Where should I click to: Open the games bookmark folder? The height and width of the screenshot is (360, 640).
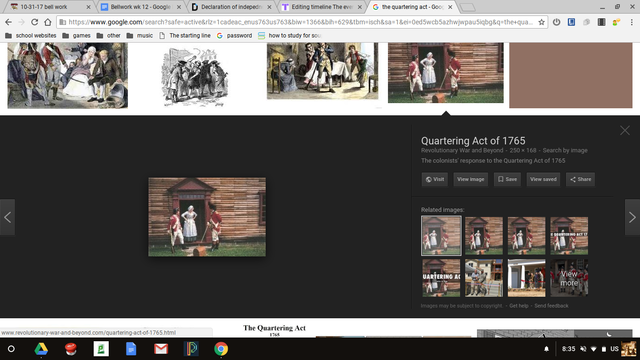pos(76,36)
